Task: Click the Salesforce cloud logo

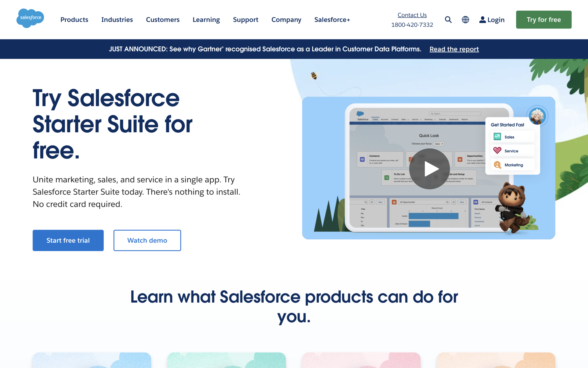Action: point(30,18)
